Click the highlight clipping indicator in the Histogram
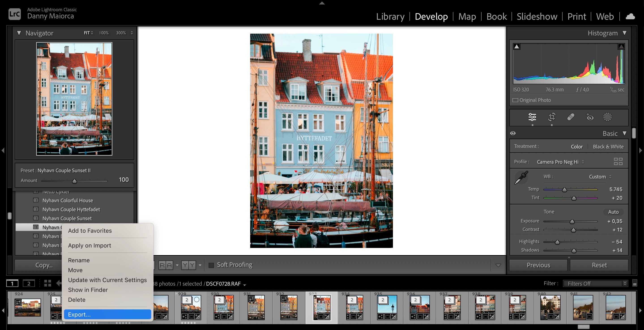The width and height of the screenshot is (644, 330). pyautogui.click(x=622, y=46)
